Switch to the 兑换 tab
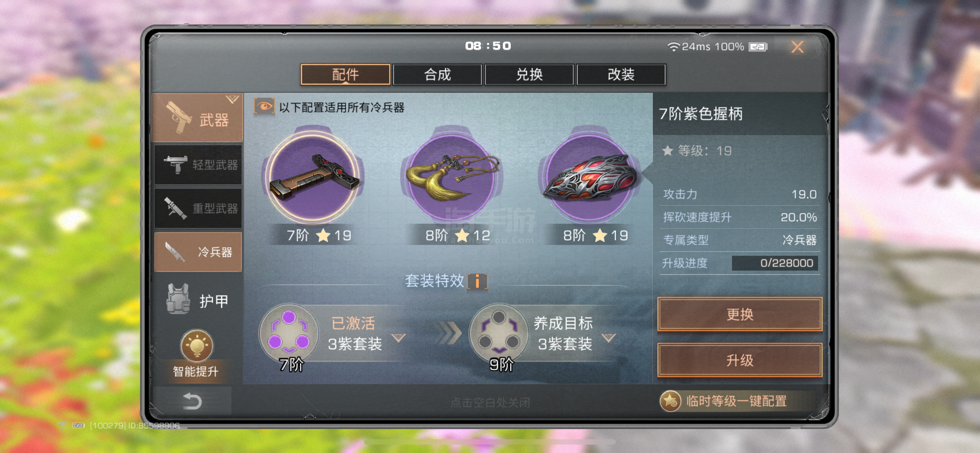This screenshot has width=980, height=453. [529, 74]
